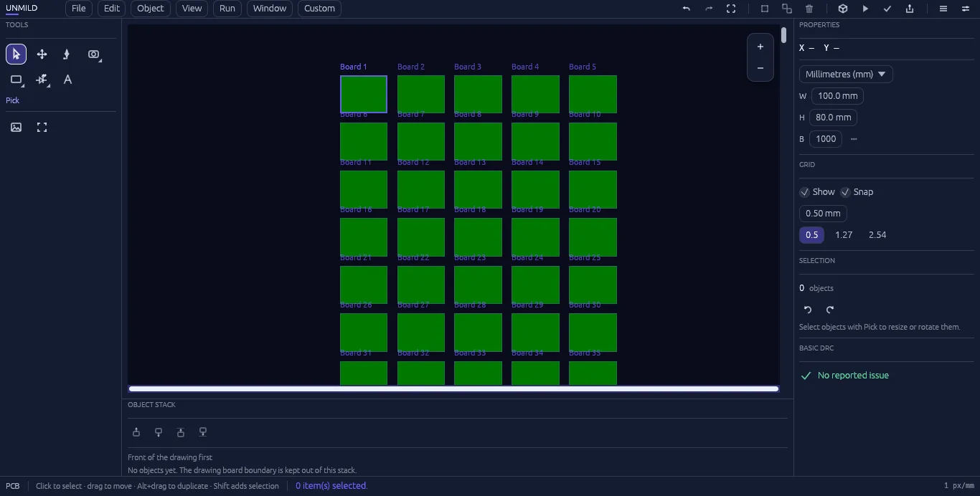Click the vertical canvas scrollbar thumb

[784, 34]
